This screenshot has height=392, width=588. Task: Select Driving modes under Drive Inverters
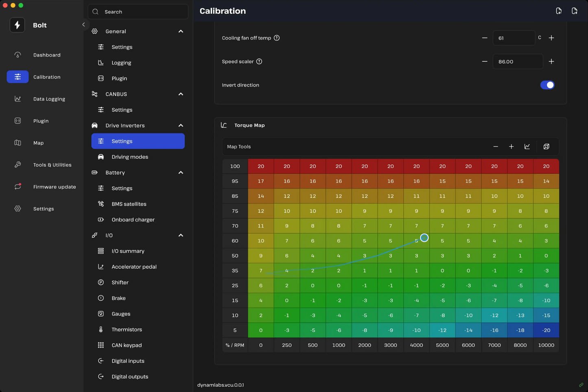tap(129, 157)
